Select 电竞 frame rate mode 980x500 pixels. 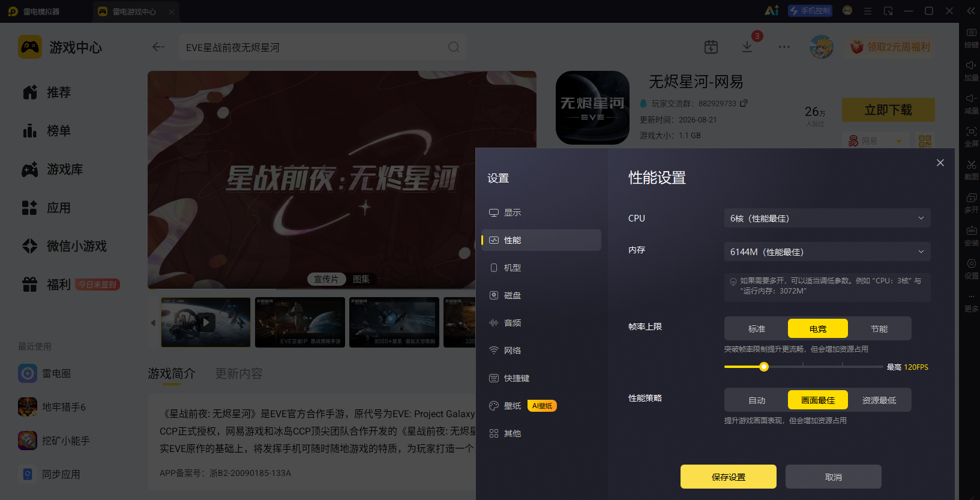coord(818,328)
